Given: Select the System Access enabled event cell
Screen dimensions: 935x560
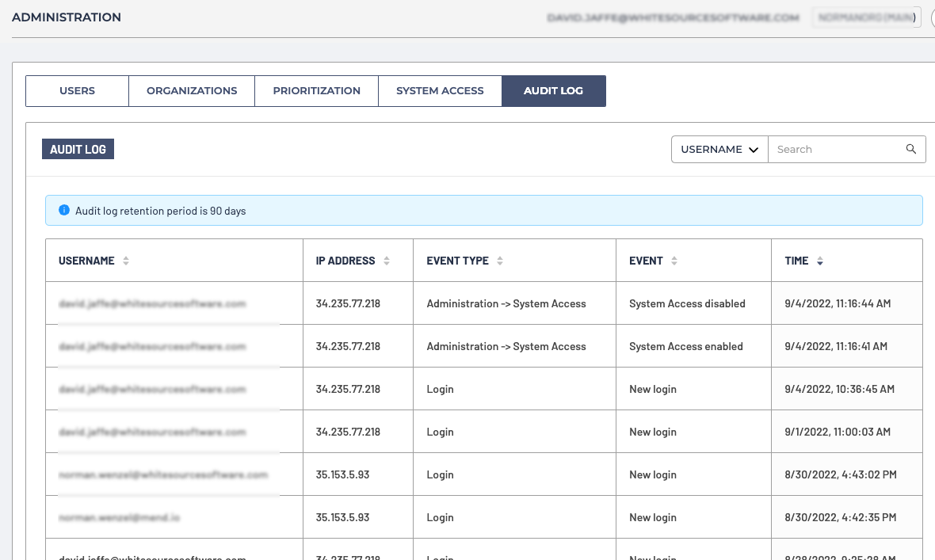Looking at the screenshot, I should click(685, 346).
